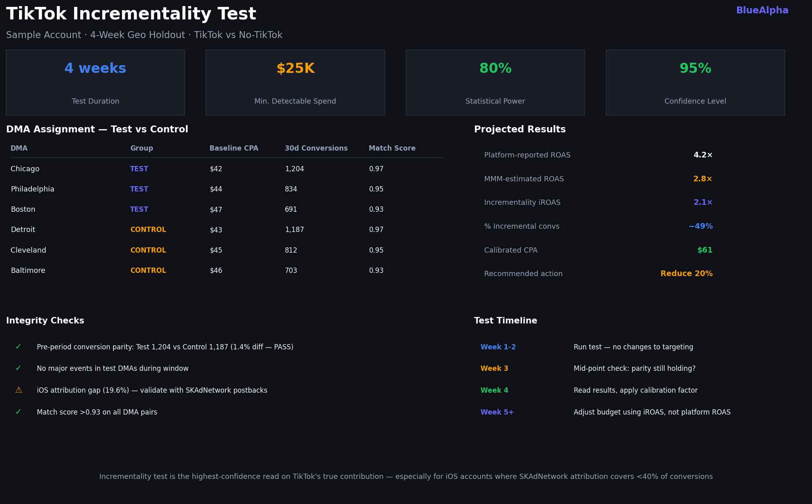Image resolution: width=812 pixels, height=504 pixels.
Task: Click the TikTok Incrementality Test title
Action: tap(131, 14)
